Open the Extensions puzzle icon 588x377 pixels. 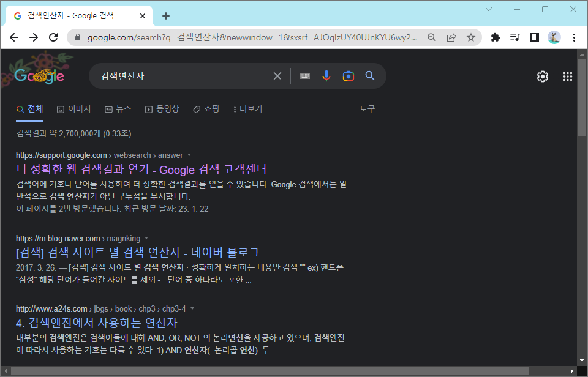496,37
